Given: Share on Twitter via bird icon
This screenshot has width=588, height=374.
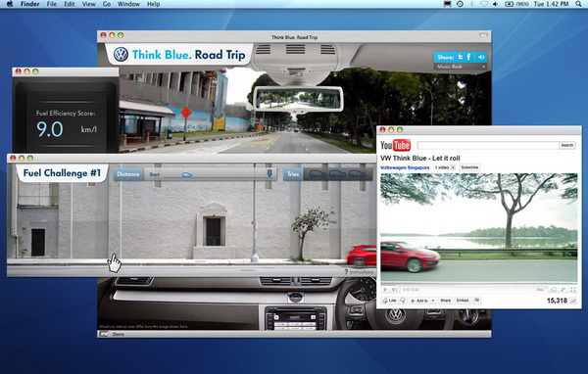Looking at the screenshot, I should pos(461,57).
